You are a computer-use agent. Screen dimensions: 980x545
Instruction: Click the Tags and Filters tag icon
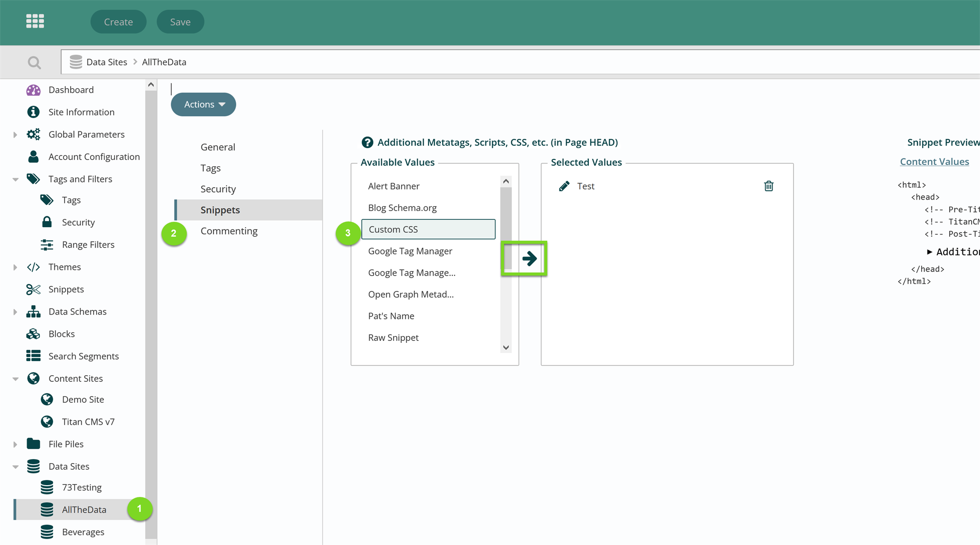33,179
